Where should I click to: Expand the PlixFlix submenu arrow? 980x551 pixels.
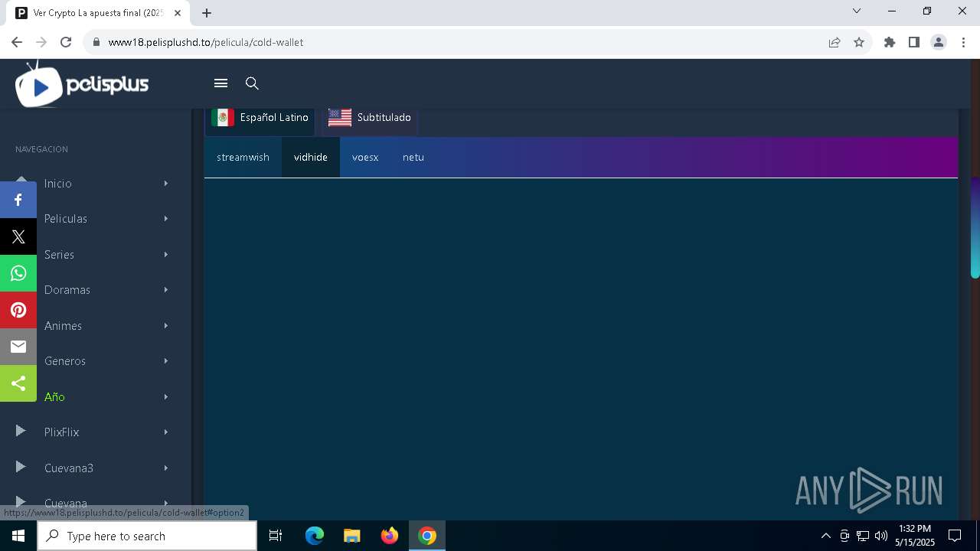(165, 432)
